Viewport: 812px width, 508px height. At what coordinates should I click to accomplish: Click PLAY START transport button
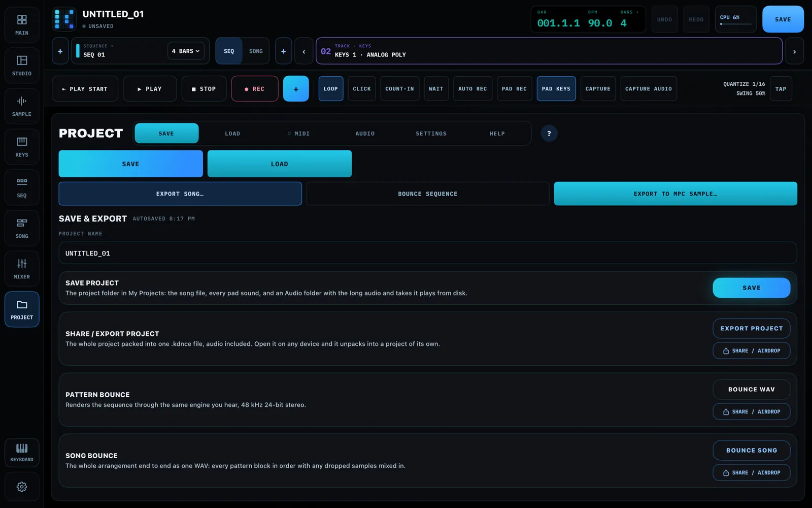pyautogui.click(x=85, y=89)
